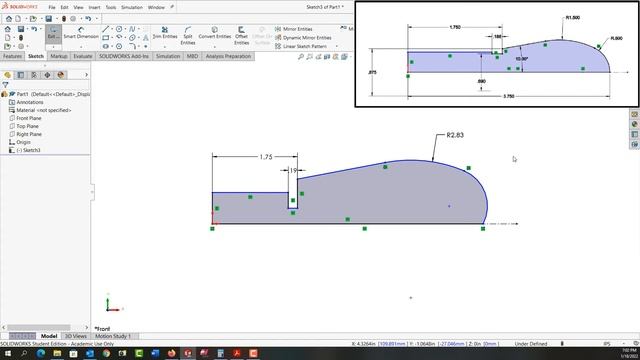The width and height of the screenshot is (640, 360).
Task: Switch to the Markup tab
Action: pos(59,56)
